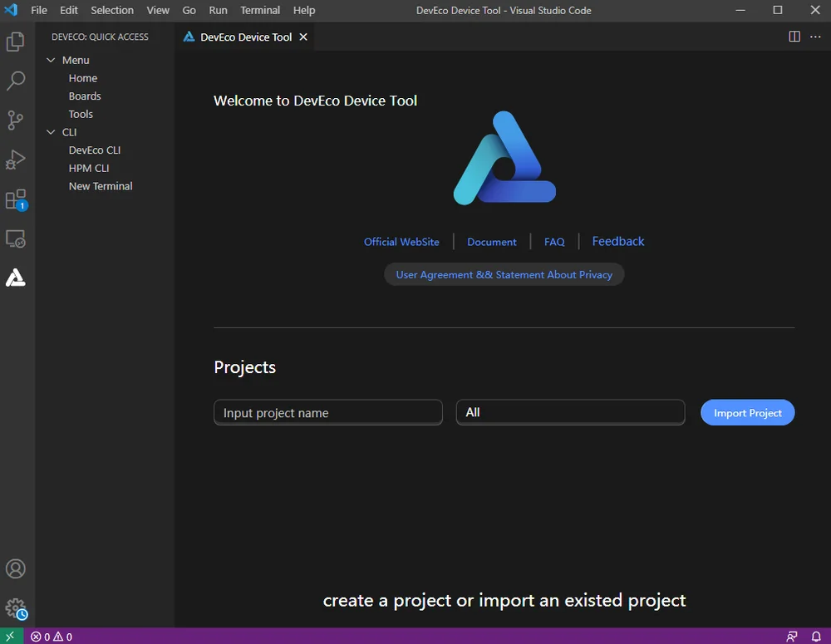The width and height of the screenshot is (831, 644).
Task: Open the Search view icon
Action: [x=15, y=81]
